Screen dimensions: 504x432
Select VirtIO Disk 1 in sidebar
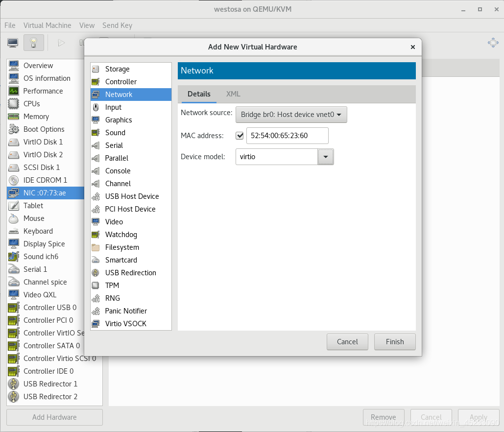tap(46, 142)
